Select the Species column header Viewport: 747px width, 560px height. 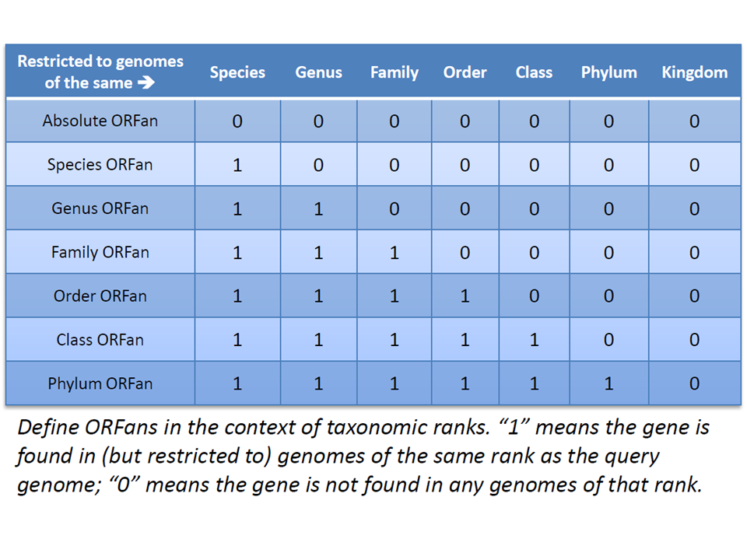(237, 72)
